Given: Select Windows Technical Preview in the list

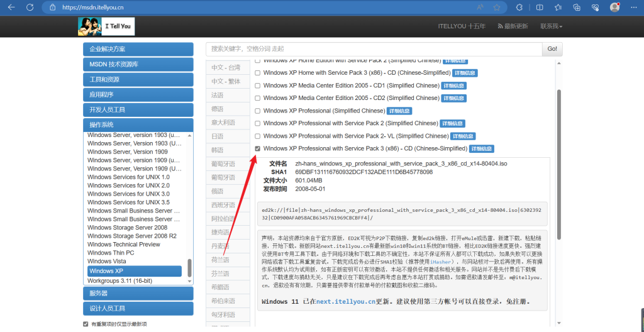Looking at the screenshot, I should tap(124, 245).
